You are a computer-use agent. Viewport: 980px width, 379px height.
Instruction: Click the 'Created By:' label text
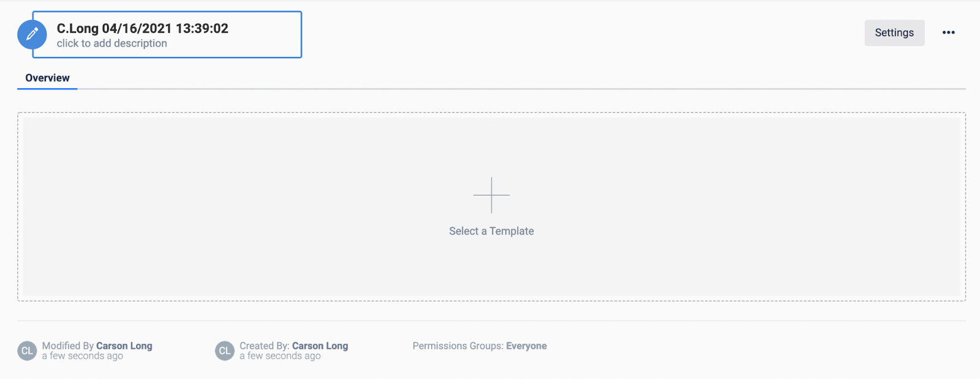(265, 346)
